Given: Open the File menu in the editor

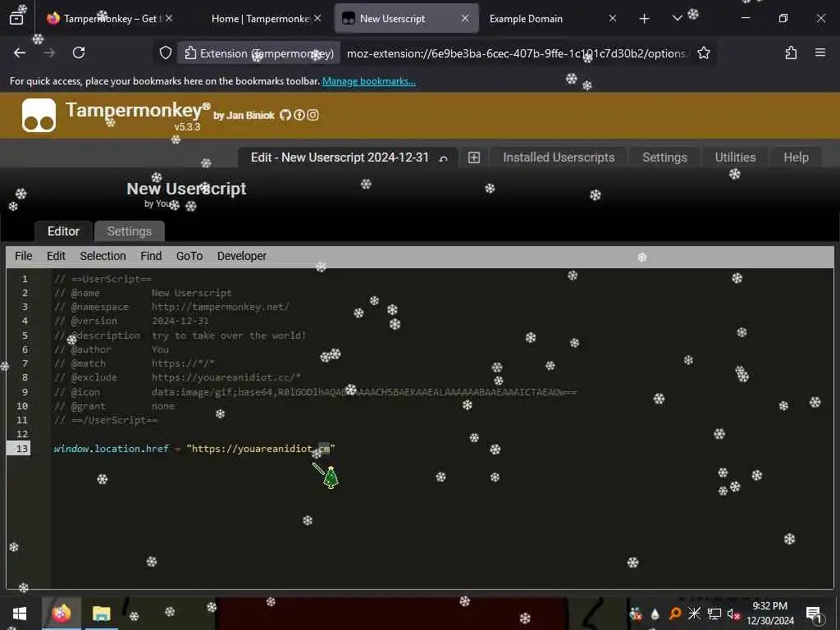Looking at the screenshot, I should (24, 256).
